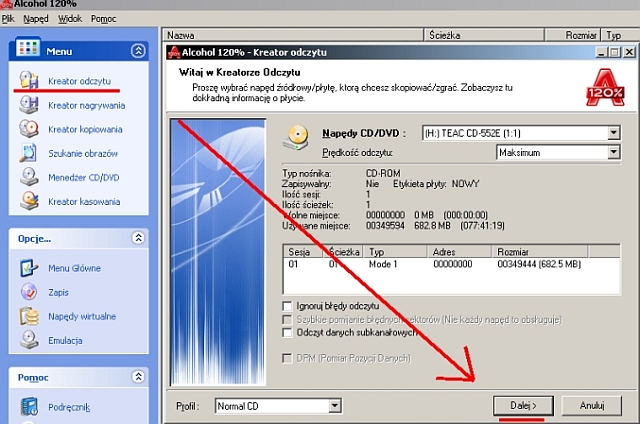640x424 pixels.
Task: Select track row 01 Mode 1
Action: (451, 264)
